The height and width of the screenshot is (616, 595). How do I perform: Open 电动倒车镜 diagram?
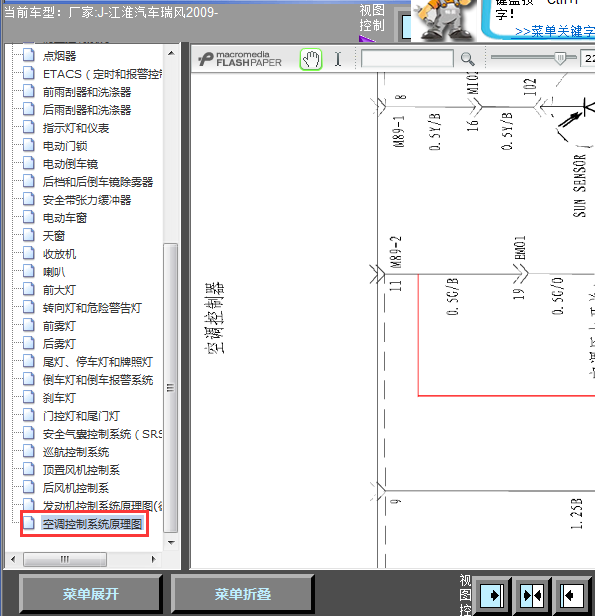click(x=70, y=164)
